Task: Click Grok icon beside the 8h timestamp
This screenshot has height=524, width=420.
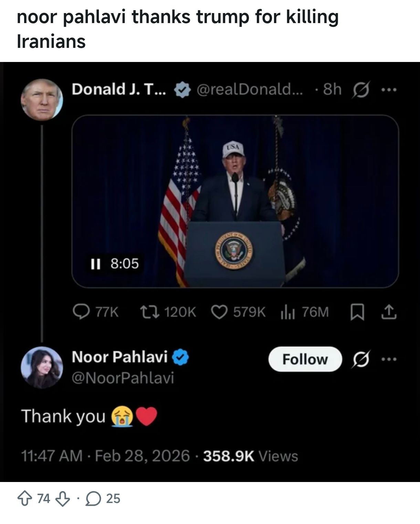Action: (x=360, y=90)
